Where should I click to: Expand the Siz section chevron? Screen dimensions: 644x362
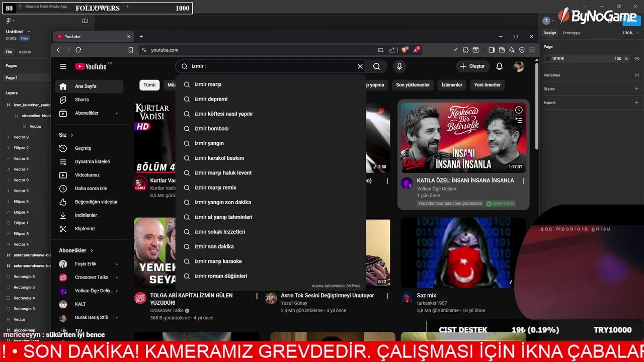click(x=72, y=135)
